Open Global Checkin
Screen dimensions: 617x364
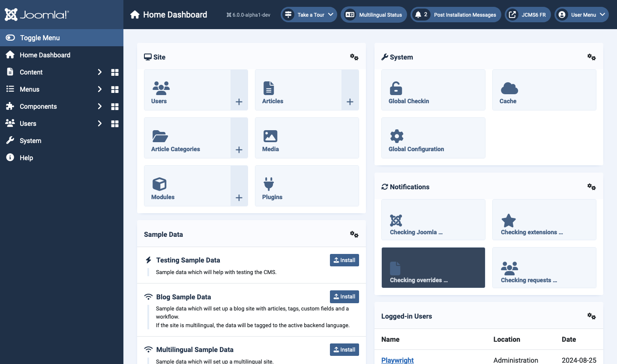433,90
